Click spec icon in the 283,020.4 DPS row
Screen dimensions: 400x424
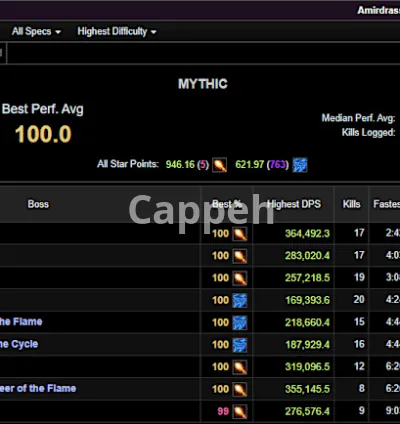pyautogui.click(x=240, y=256)
